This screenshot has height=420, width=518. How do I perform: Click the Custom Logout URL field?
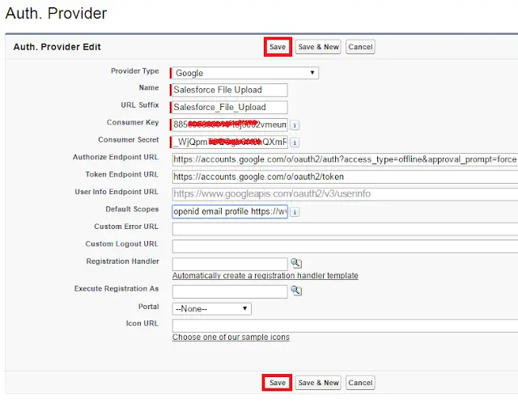click(x=346, y=247)
